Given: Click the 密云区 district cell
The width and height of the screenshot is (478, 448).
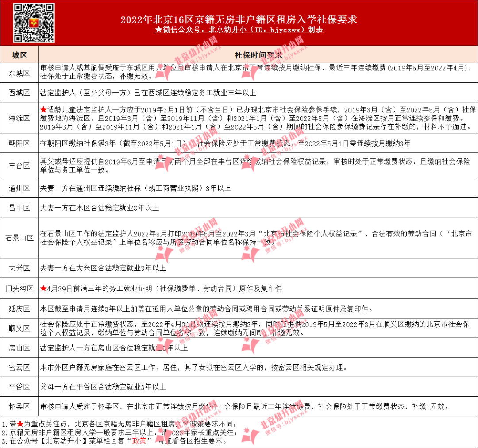Looking at the screenshot, I should coord(19,367).
